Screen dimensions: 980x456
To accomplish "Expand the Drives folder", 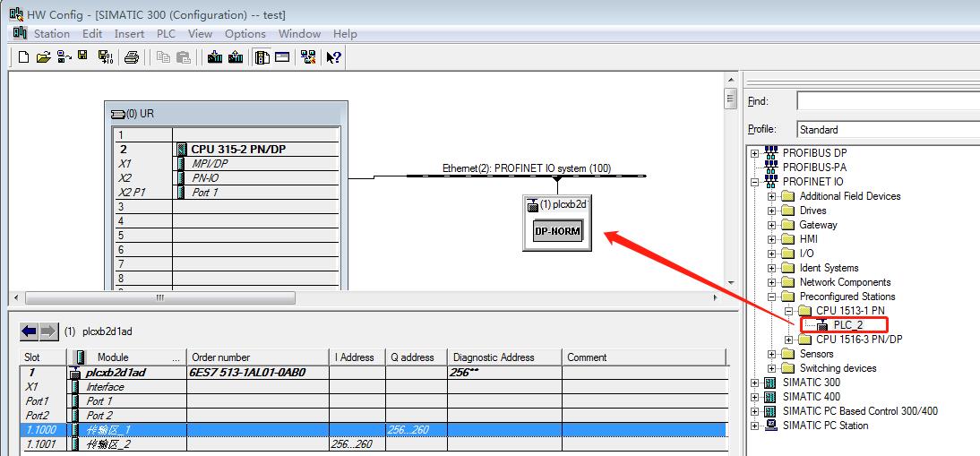I will (772, 211).
